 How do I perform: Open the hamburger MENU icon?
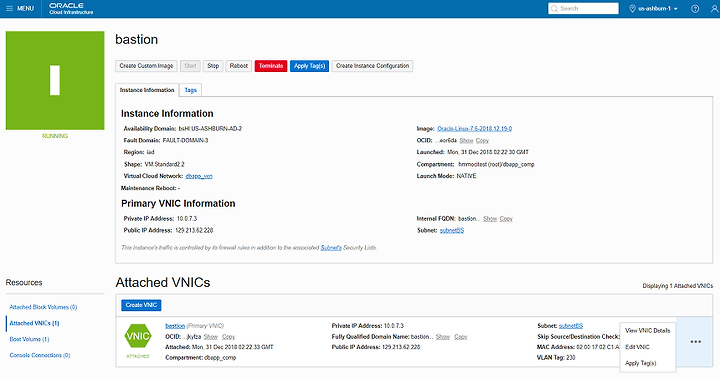[x=10, y=8]
